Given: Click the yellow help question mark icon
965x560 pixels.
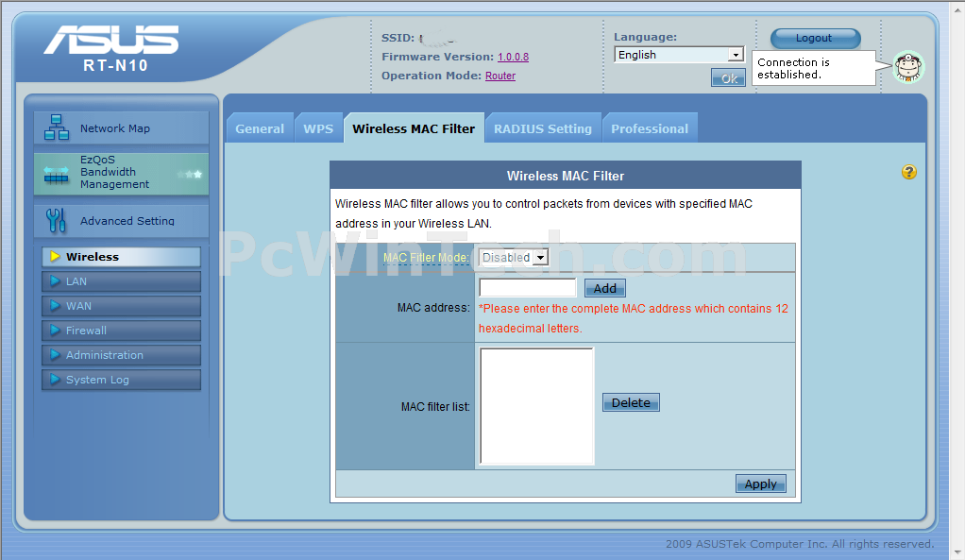Looking at the screenshot, I should 909,172.
